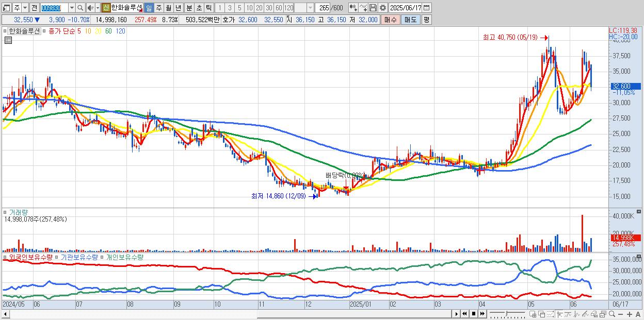Image resolution: width=644 pixels, height=320 pixels.
Task: Click the fast-forward double-arrow button
Action: [x=482, y=314]
